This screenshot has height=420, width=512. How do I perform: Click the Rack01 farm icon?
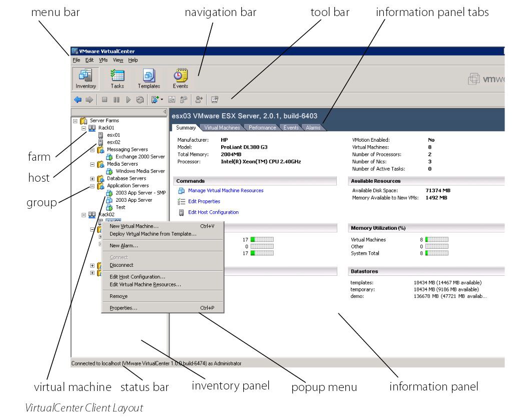92,128
